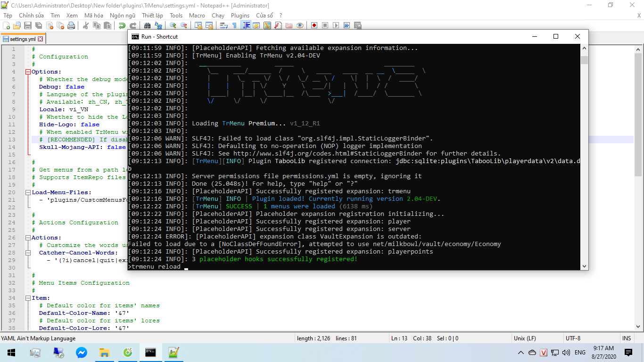The width and height of the screenshot is (644, 362).
Task: Open File Explorer from the taskbar
Action: (x=104, y=352)
